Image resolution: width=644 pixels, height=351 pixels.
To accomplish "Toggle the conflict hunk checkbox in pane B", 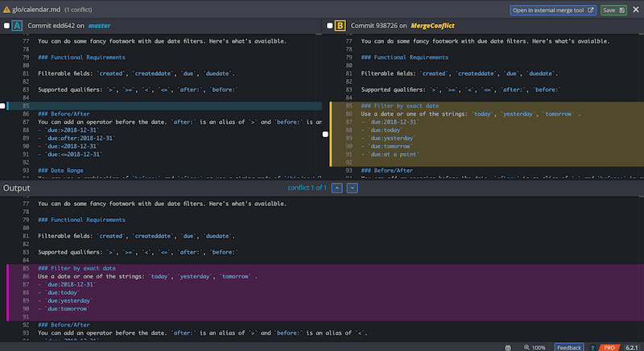I will coord(325,134).
